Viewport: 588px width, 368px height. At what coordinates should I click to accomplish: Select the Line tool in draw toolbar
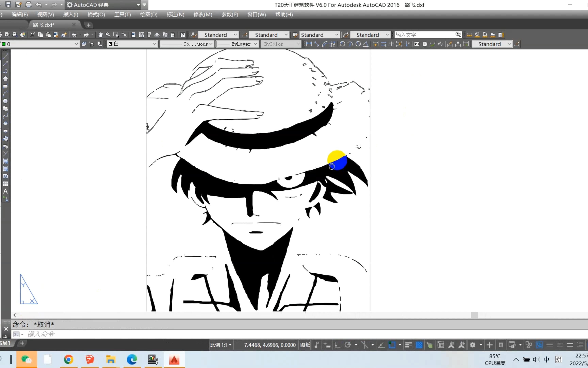tap(5, 56)
